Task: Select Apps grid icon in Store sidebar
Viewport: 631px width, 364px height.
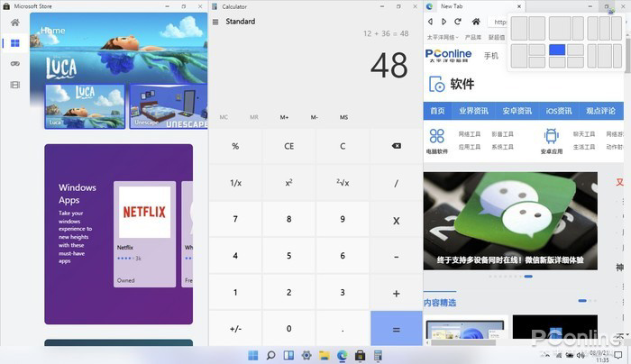Action: [x=15, y=43]
